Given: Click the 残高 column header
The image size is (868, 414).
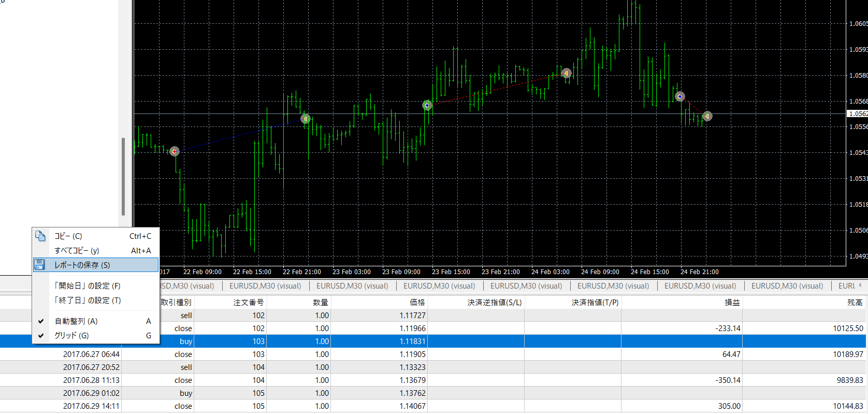Looking at the screenshot, I should pyautogui.click(x=855, y=303).
